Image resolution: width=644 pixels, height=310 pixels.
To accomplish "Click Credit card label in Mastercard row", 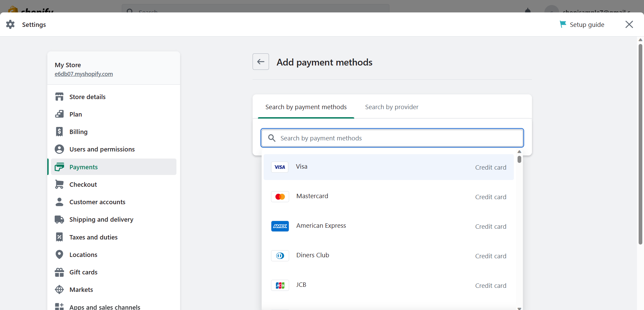I will click(x=491, y=197).
